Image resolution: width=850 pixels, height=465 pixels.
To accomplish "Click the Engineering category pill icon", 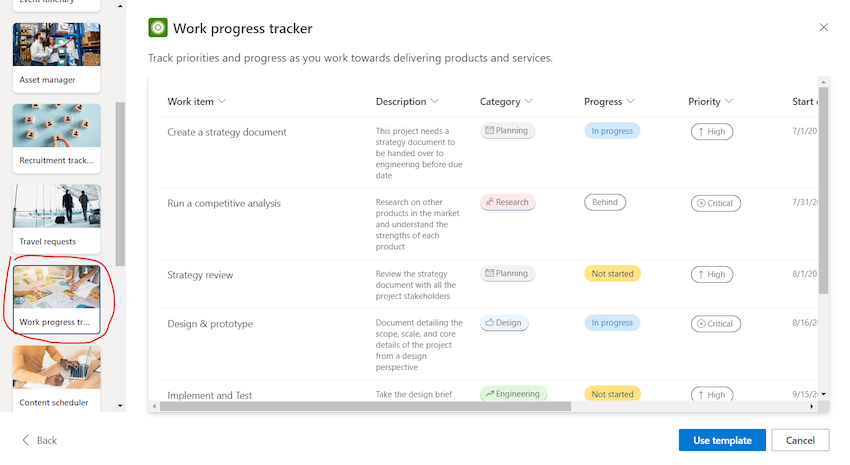I will click(490, 394).
